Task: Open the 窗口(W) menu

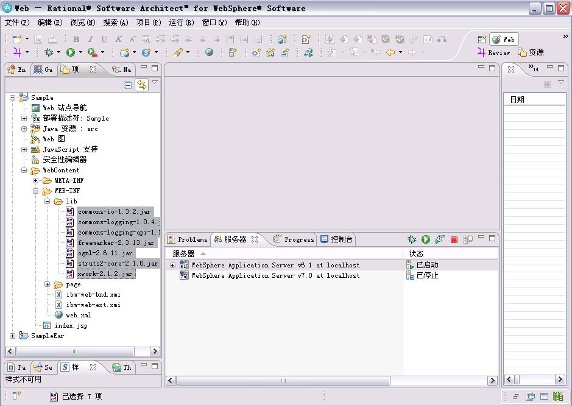Action: pyautogui.click(x=214, y=23)
